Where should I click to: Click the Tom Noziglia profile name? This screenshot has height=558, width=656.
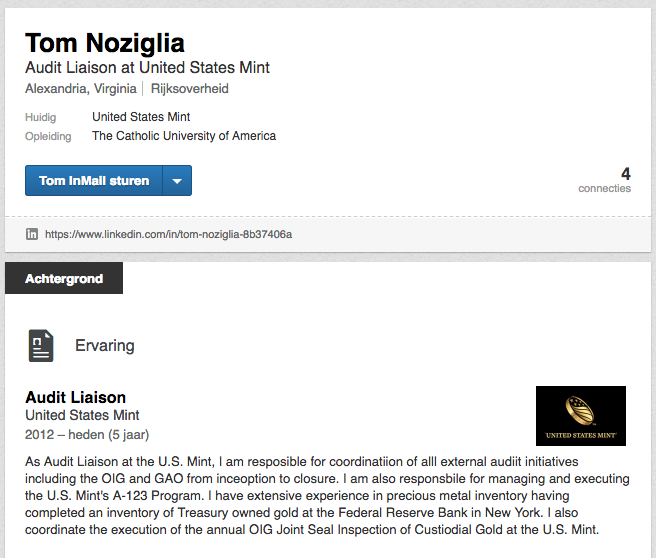tap(105, 43)
